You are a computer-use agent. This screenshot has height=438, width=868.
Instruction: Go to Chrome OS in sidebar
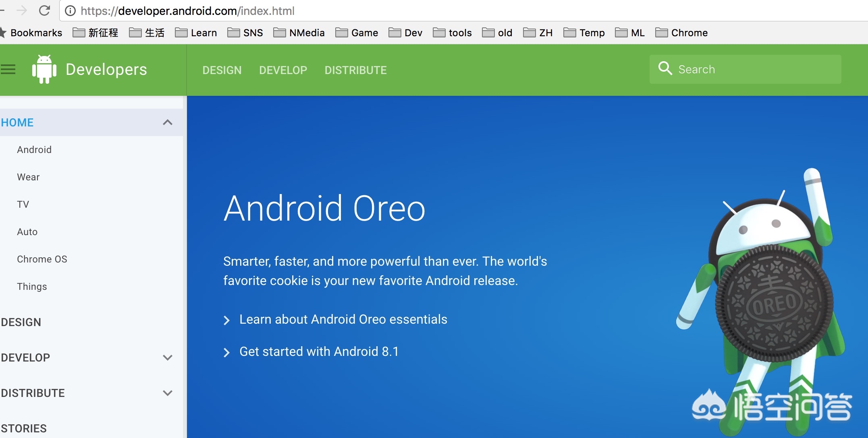point(42,259)
